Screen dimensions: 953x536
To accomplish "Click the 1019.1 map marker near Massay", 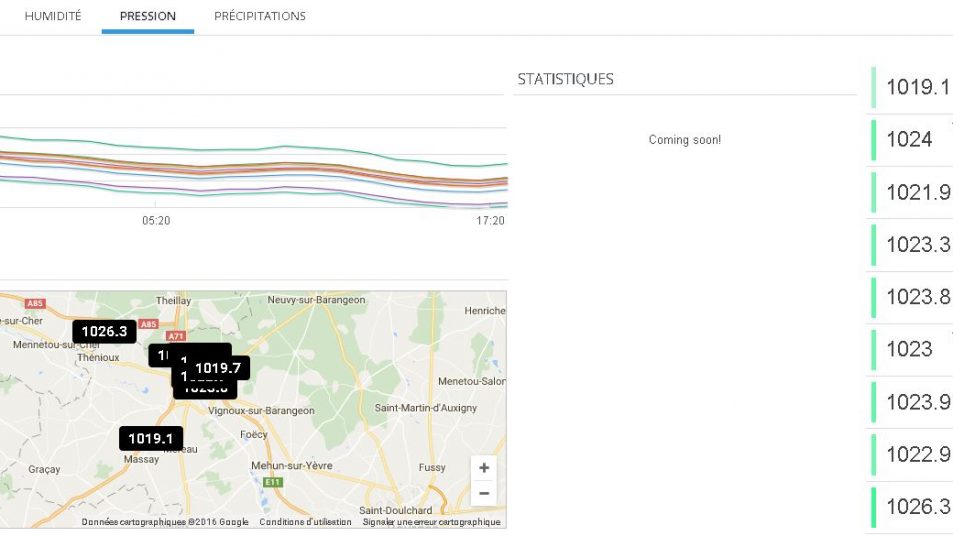I will 151,438.
